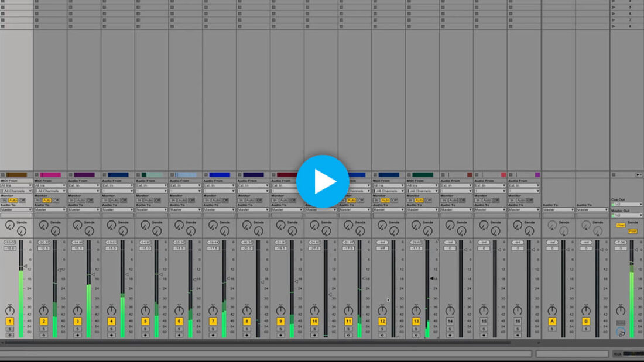Open Audio To dropdown on return A
Screen dimensions: 644x362
coord(558,210)
